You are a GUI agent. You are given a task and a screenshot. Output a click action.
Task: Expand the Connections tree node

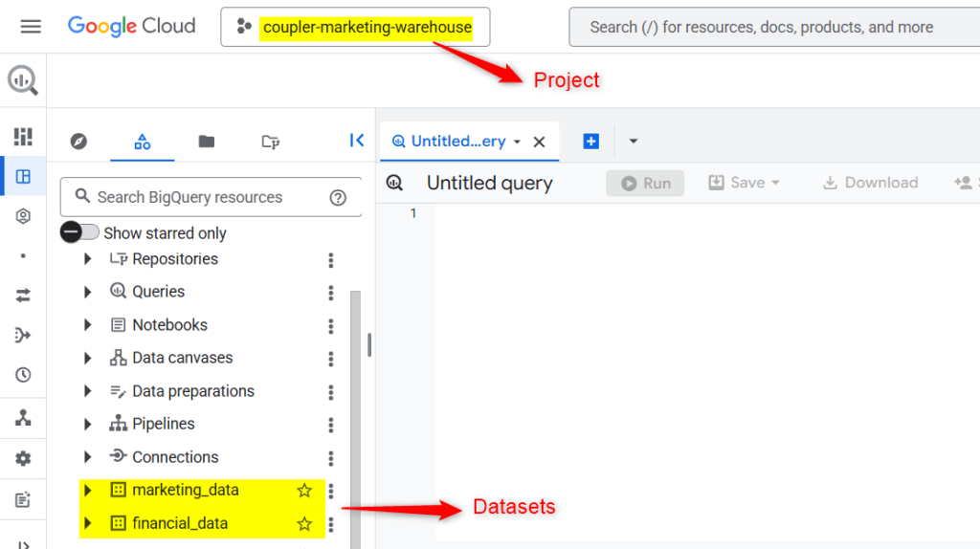pyautogui.click(x=87, y=457)
